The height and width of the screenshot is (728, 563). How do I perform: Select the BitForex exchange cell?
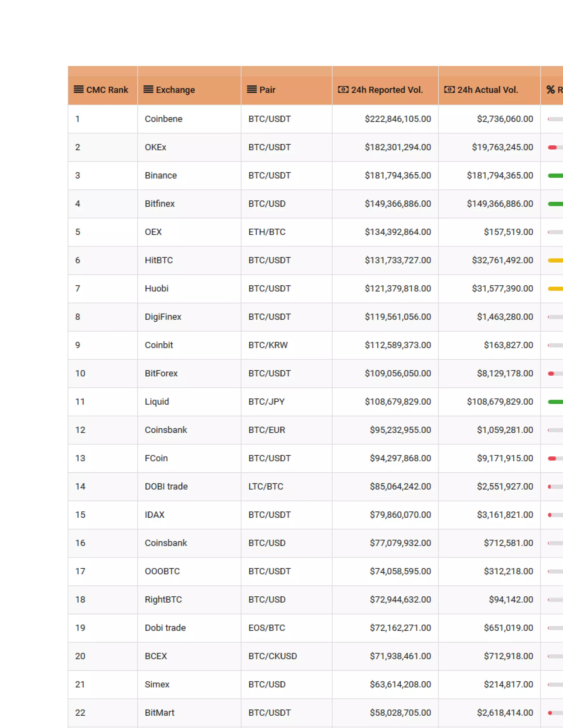pos(189,373)
